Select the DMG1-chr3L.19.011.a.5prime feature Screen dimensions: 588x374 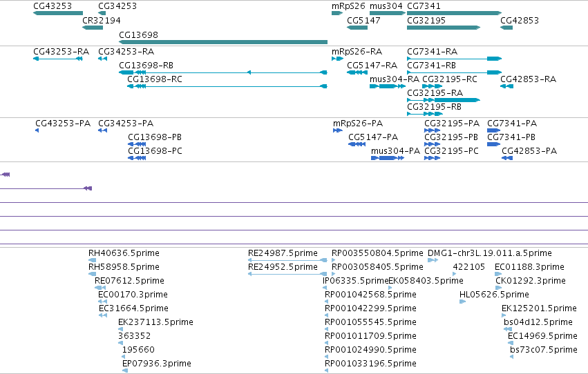[433, 260]
